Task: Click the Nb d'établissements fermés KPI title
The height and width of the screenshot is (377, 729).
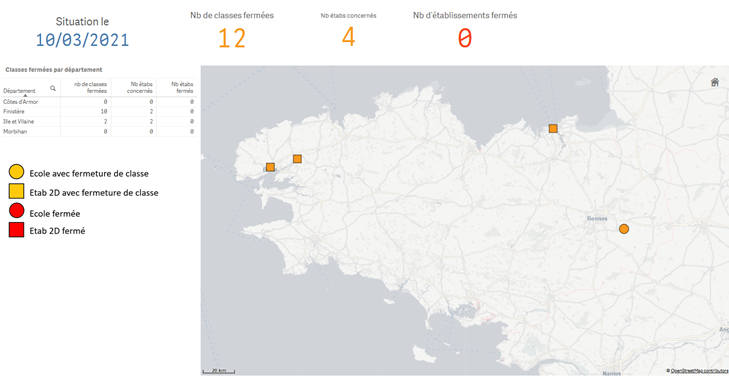Action: [465, 15]
